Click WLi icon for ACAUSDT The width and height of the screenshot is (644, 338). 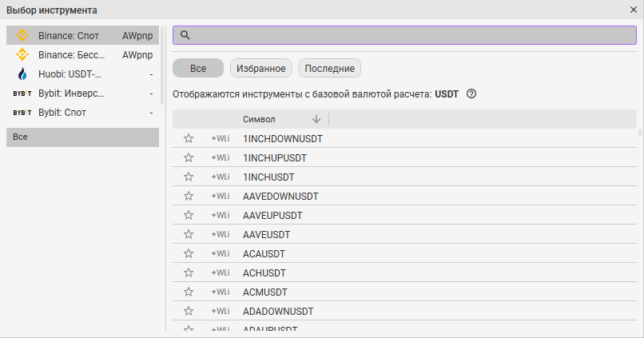point(221,253)
